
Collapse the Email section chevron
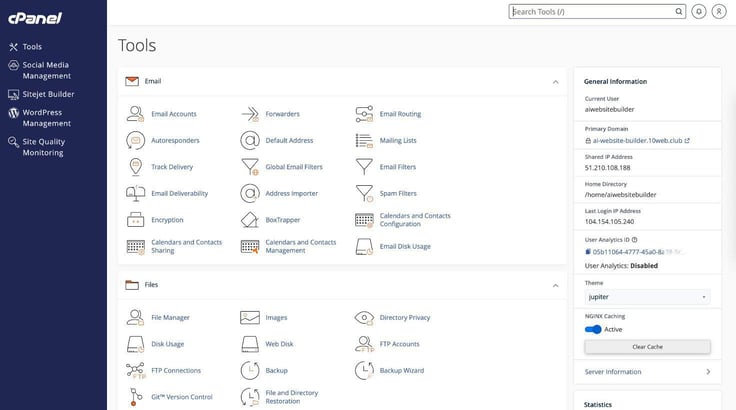[x=556, y=82]
